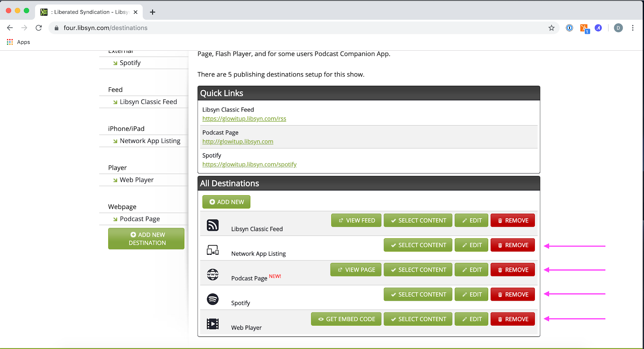The image size is (644, 349).
Task: Edit the Web Player destination
Action: tap(471, 319)
